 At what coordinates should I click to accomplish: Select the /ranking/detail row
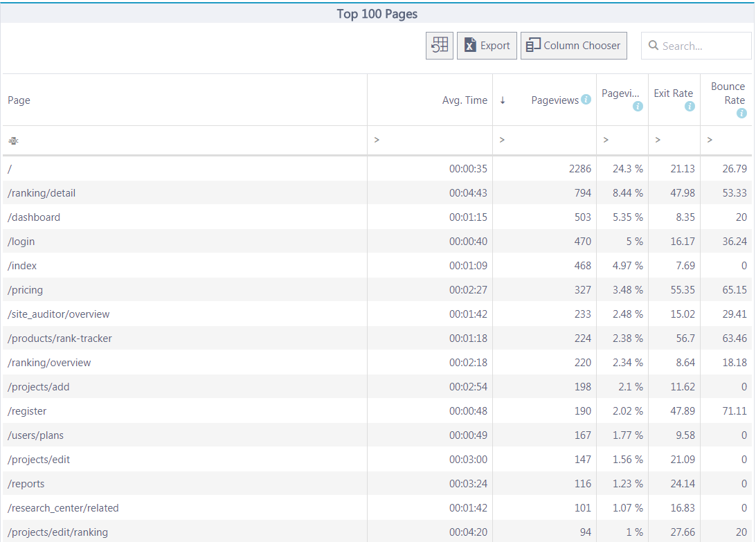click(377, 193)
